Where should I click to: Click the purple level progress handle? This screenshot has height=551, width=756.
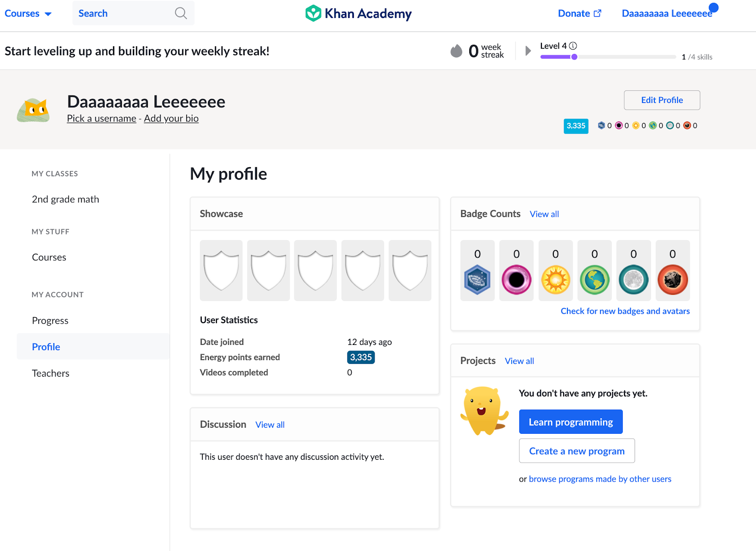coord(574,57)
